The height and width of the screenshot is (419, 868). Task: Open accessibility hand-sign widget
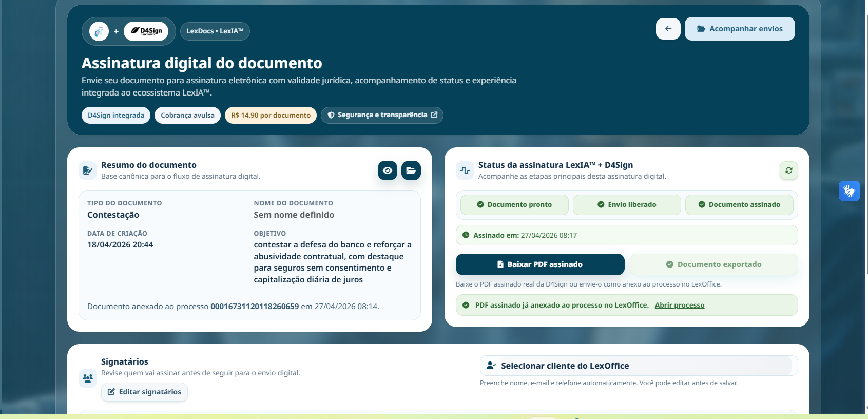(x=850, y=191)
